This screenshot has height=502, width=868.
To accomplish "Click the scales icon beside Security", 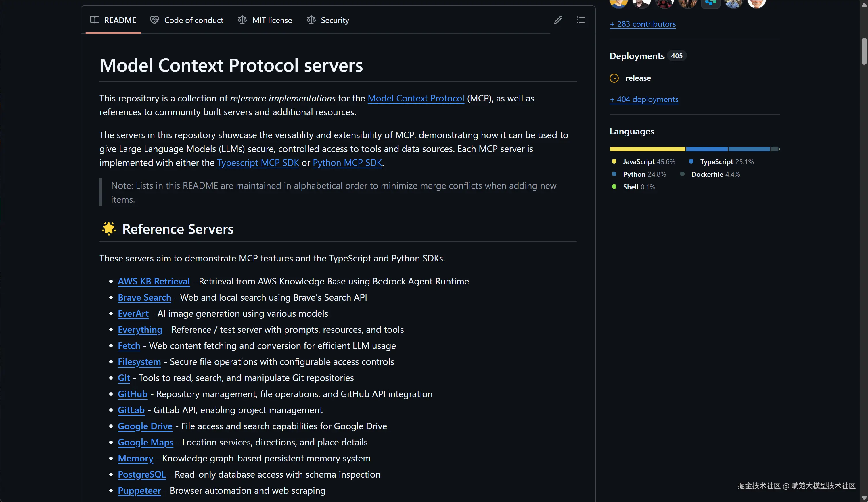I will (x=311, y=20).
